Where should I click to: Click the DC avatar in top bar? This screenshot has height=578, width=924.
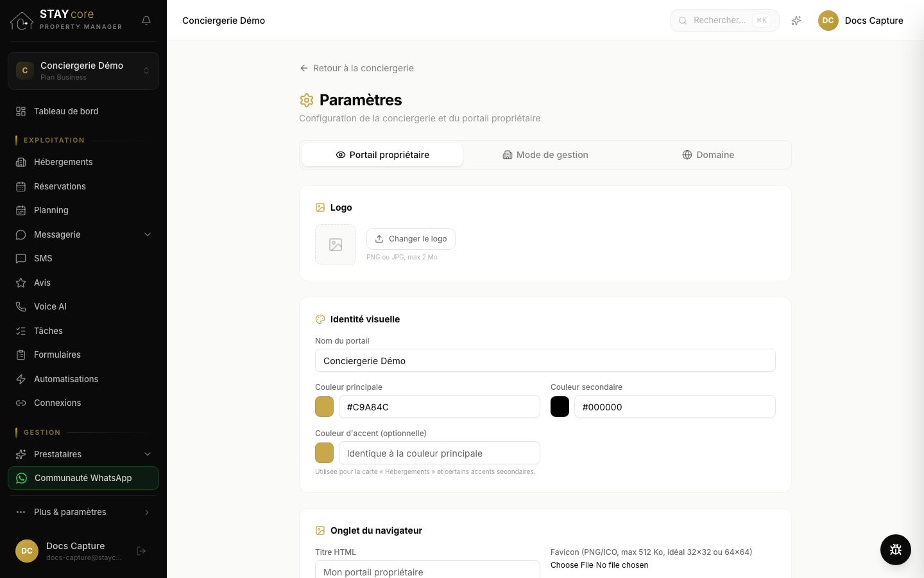[x=828, y=21]
